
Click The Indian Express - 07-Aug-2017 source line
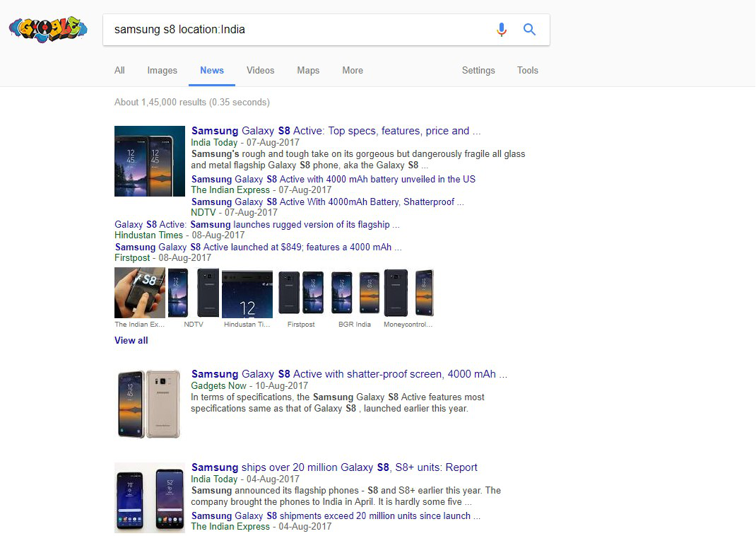(x=261, y=190)
